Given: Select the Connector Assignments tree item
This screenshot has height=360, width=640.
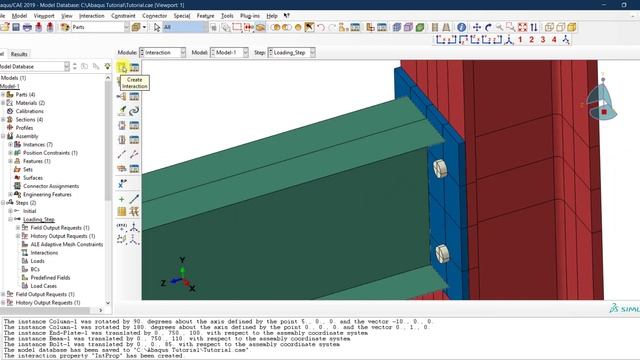Looking at the screenshot, I should click(x=51, y=186).
